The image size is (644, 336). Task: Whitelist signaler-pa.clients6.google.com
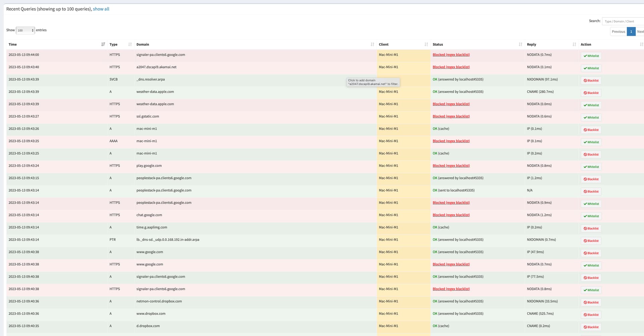(x=591, y=56)
